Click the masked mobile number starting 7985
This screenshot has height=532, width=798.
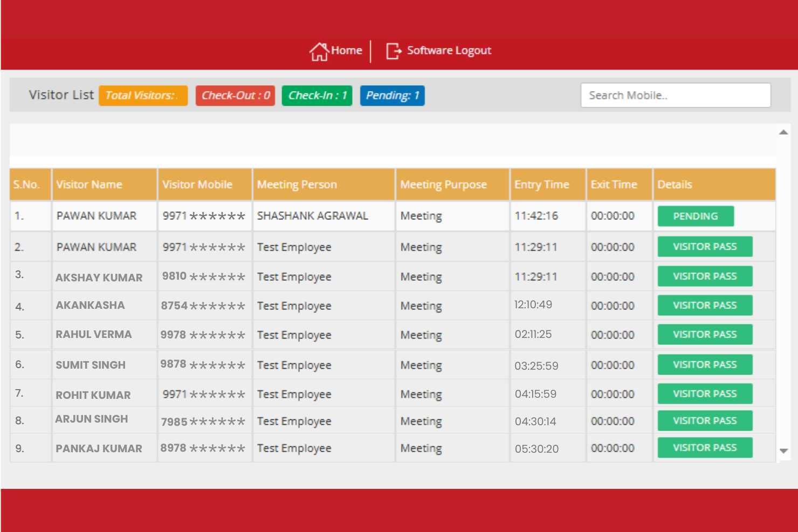point(203,422)
